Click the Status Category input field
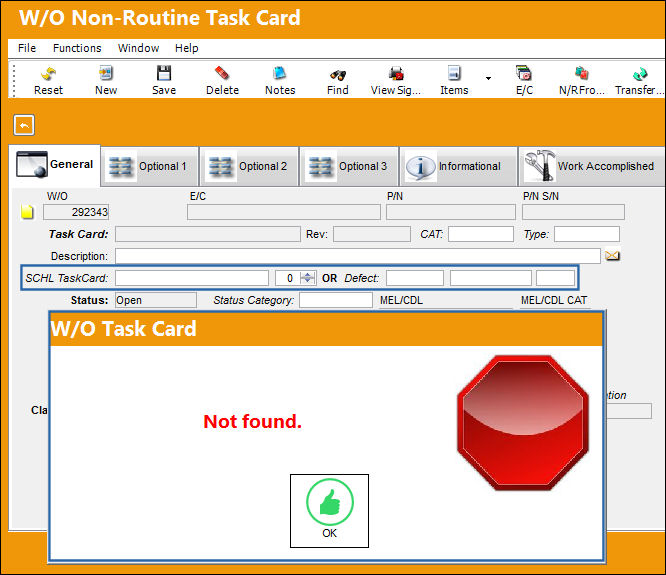 [336, 300]
